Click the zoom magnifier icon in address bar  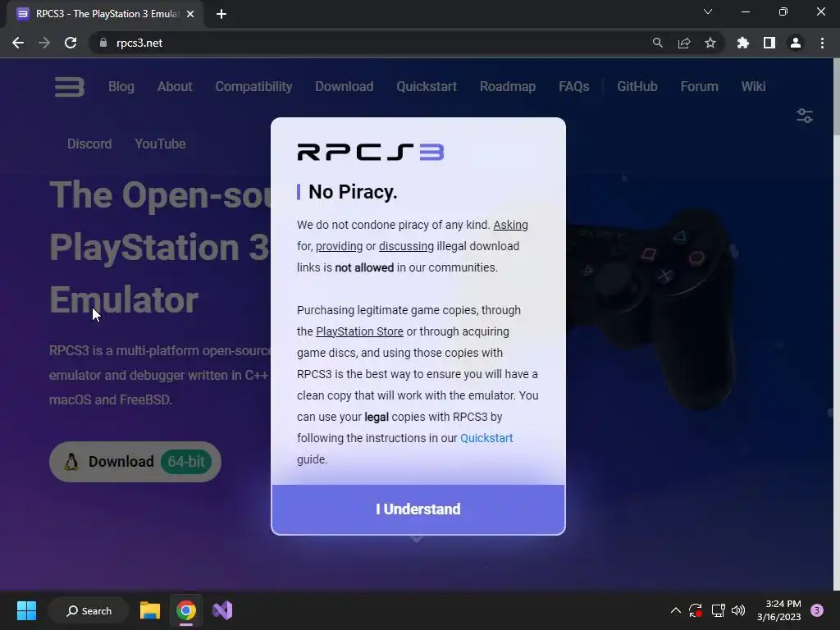pyautogui.click(x=657, y=43)
